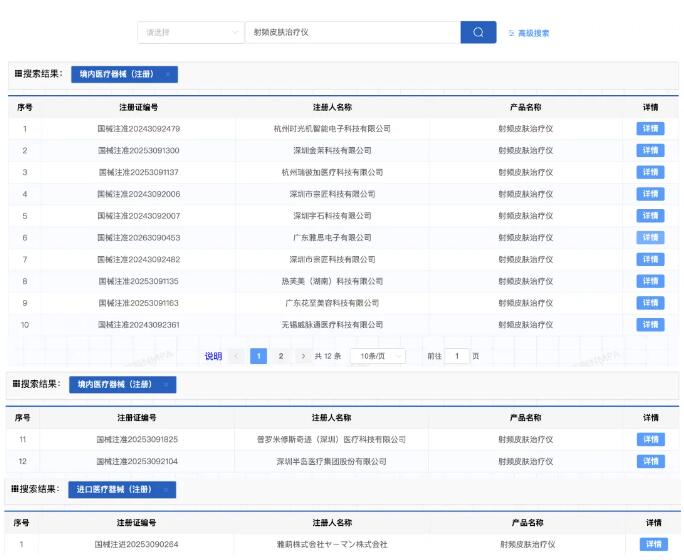684x560 pixels.
Task: Open 详情 for 广东雅思电子有限公司
Action: pyautogui.click(x=650, y=238)
